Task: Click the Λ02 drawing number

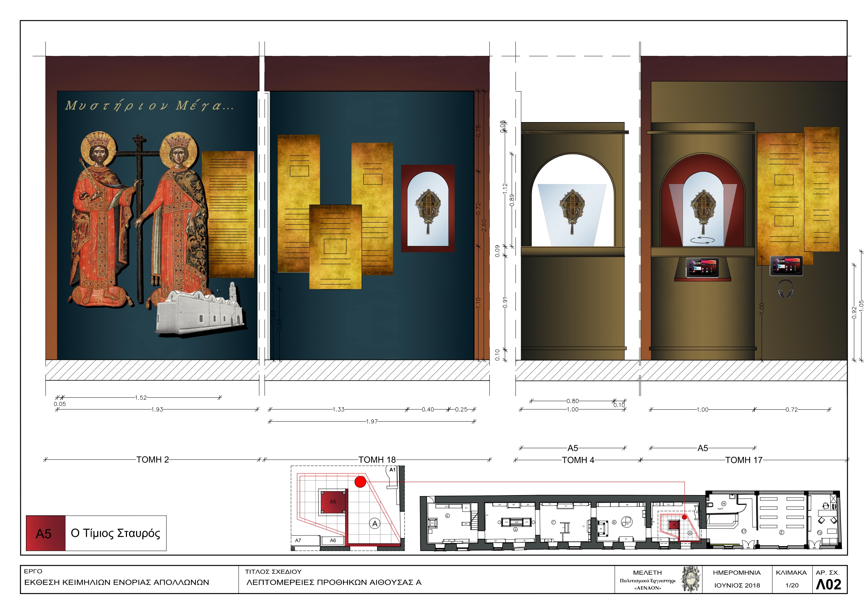Action: pos(828,585)
